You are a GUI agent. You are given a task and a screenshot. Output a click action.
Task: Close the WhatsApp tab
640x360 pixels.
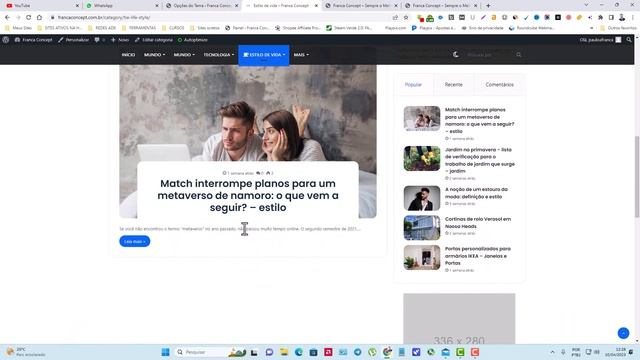tap(157, 6)
